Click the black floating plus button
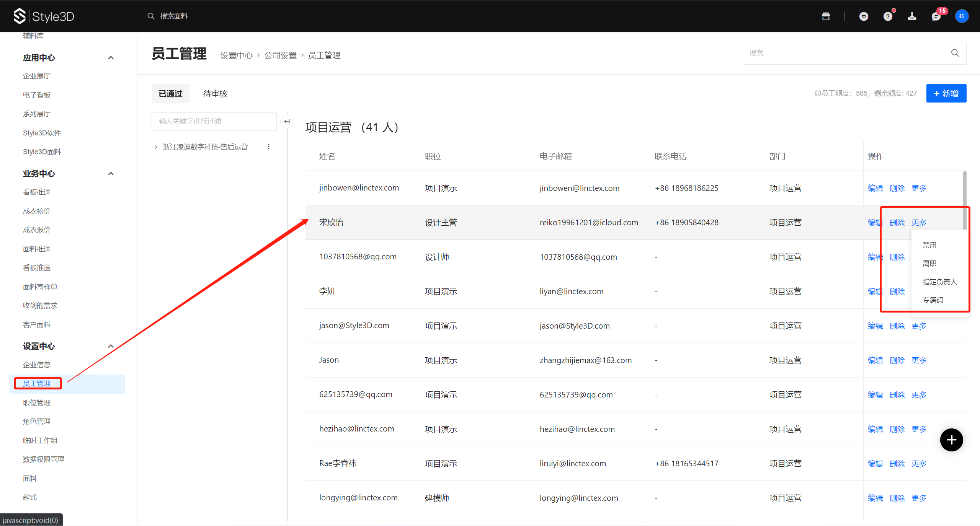Image resolution: width=980 pixels, height=526 pixels. [x=951, y=440]
